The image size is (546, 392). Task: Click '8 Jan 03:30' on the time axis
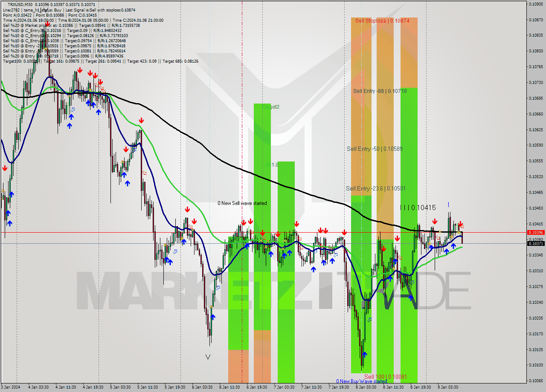(x=366, y=387)
